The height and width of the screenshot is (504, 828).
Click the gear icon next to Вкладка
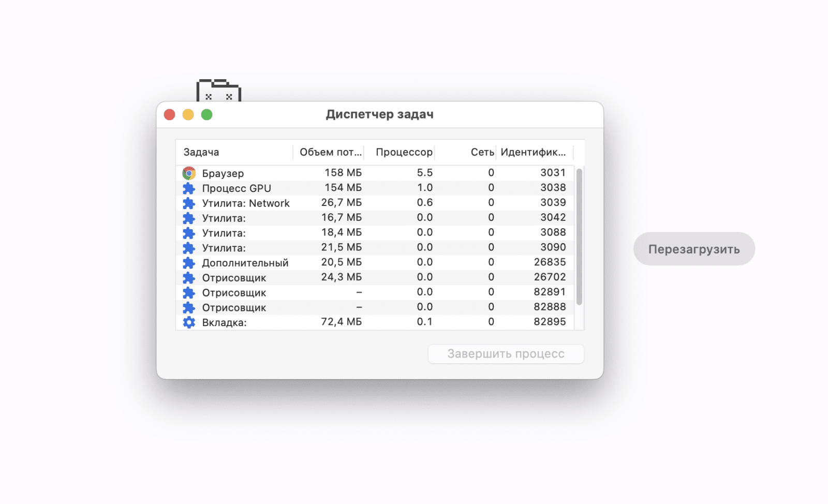[x=189, y=322]
